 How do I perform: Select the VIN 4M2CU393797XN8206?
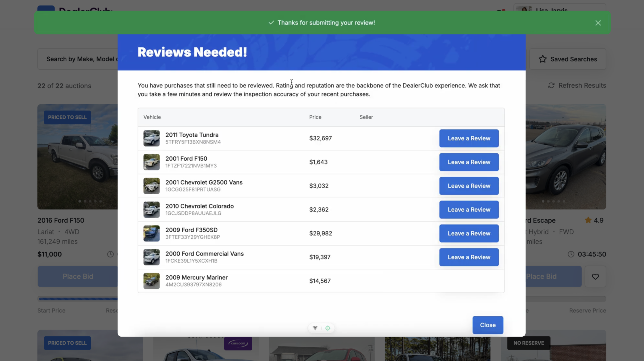pos(193,285)
